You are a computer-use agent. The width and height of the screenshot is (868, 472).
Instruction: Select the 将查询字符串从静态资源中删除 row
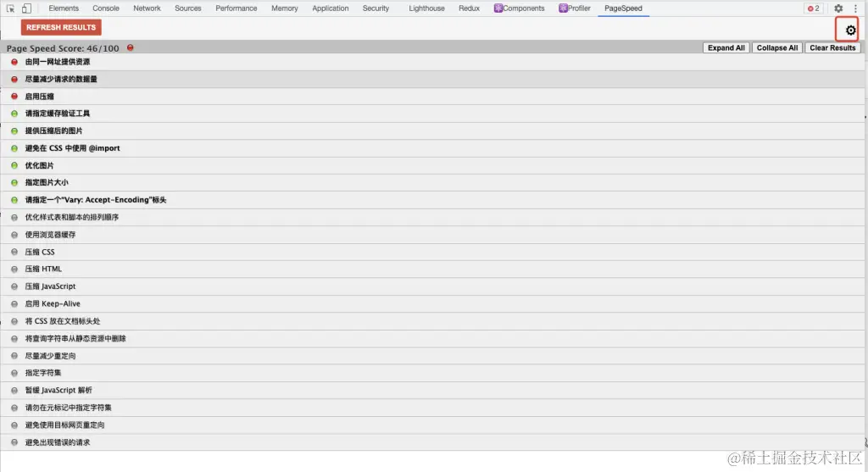click(x=432, y=339)
